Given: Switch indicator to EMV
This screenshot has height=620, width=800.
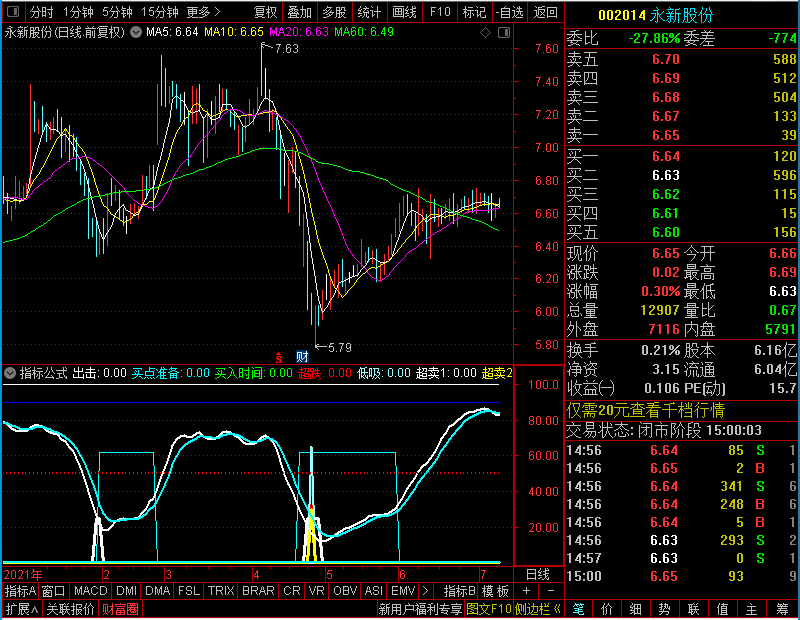Looking at the screenshot, I should click(403, 591).
